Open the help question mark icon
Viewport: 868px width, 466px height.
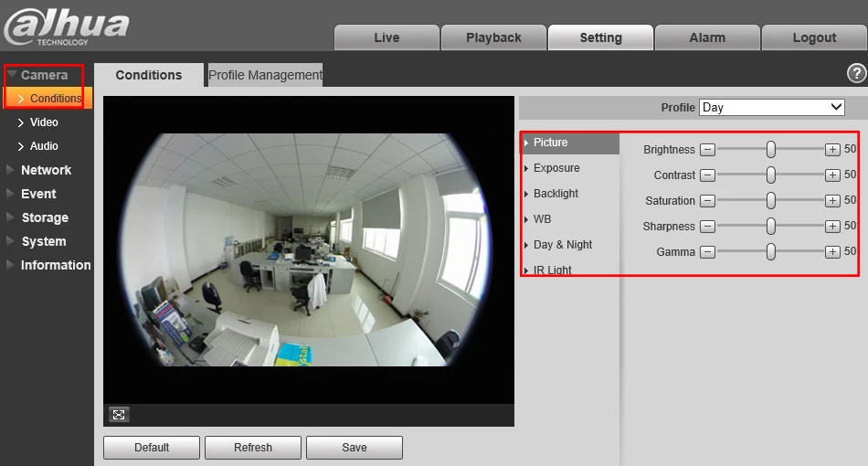click(x=856, y=73)
